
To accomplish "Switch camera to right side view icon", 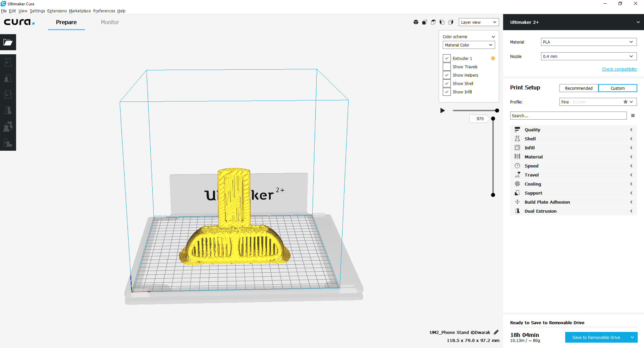I will point(451,22).
